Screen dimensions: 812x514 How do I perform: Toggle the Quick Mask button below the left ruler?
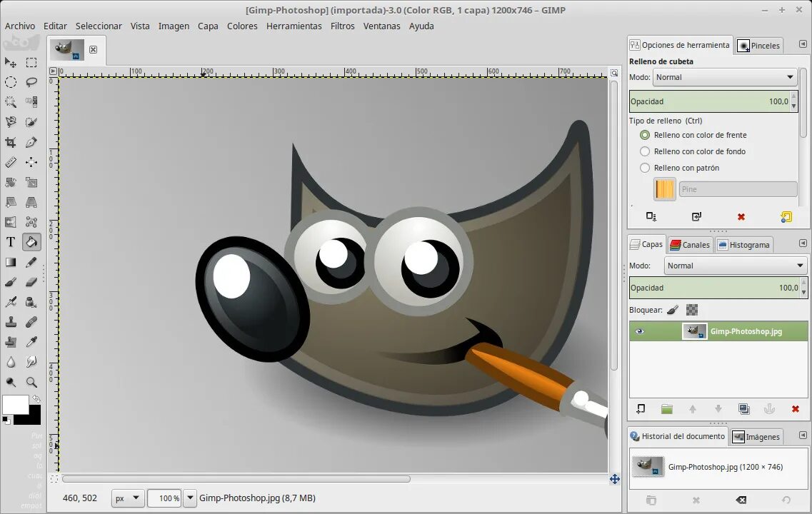tap(54, 479)
